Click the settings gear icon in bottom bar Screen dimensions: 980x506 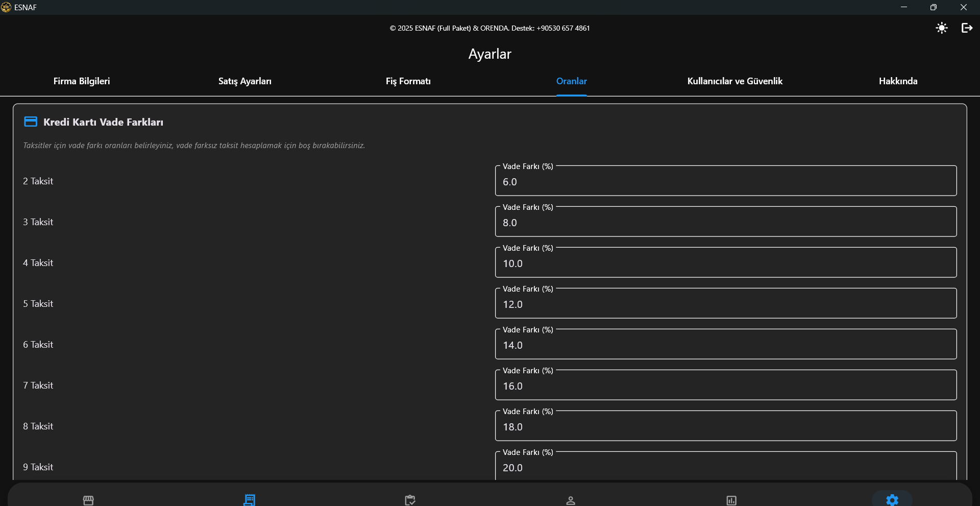892,500
